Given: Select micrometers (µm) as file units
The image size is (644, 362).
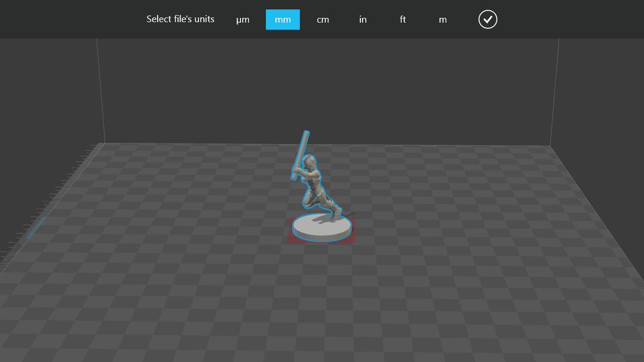Looking at the screenshot, I should click(243, 19).
